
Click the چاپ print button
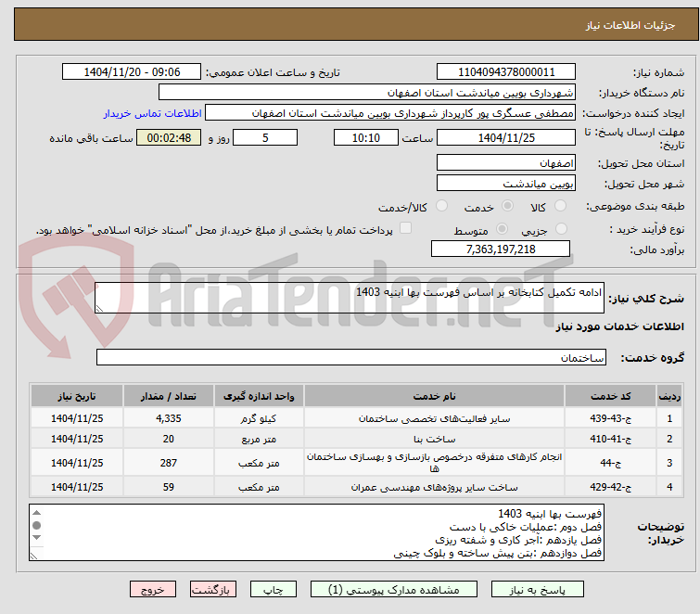[x=274, y=590]
